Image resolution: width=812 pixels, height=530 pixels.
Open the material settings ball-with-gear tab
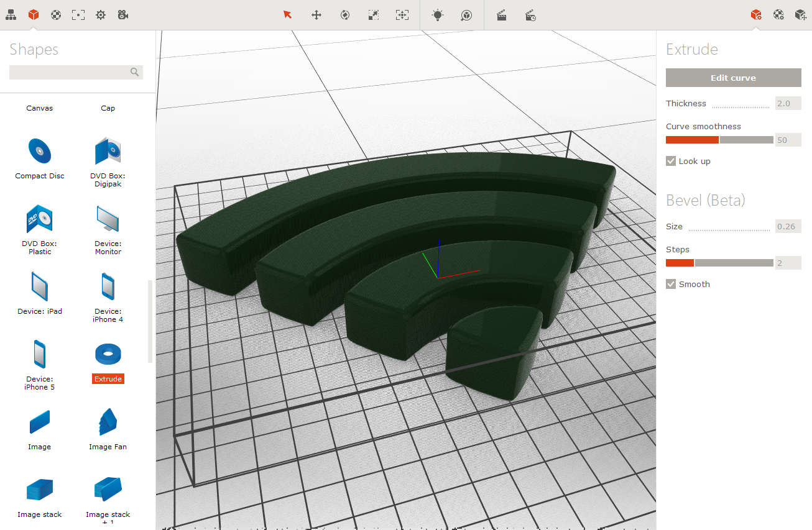coord(778,14)
